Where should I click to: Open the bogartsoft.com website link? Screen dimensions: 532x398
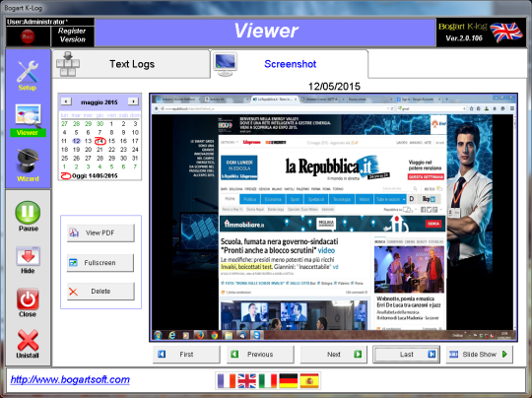(x=70, y=379)
